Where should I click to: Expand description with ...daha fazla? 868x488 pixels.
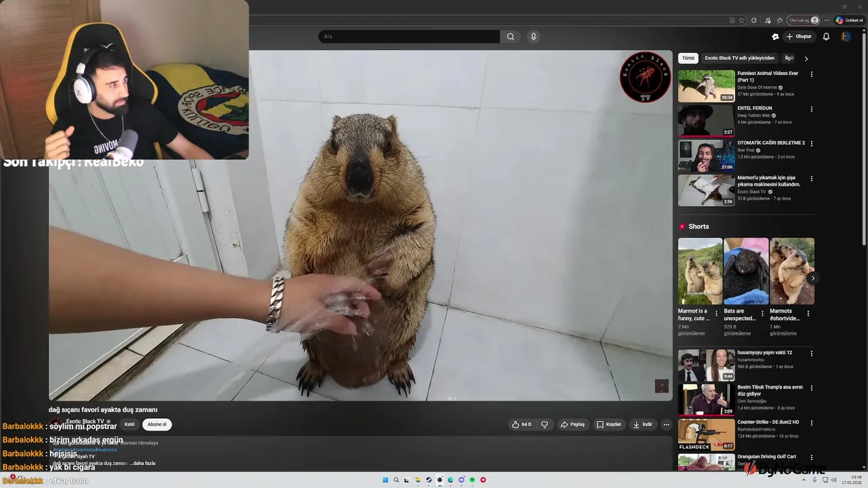pyautogui.click(x=143, y=464)
